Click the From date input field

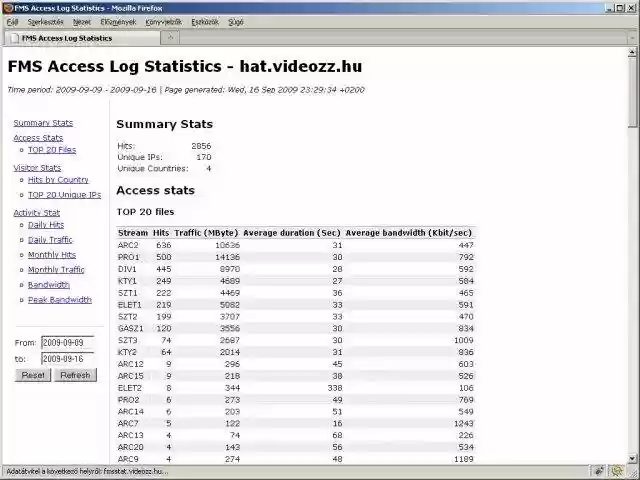pyautogui.click(x=68, y=342)
